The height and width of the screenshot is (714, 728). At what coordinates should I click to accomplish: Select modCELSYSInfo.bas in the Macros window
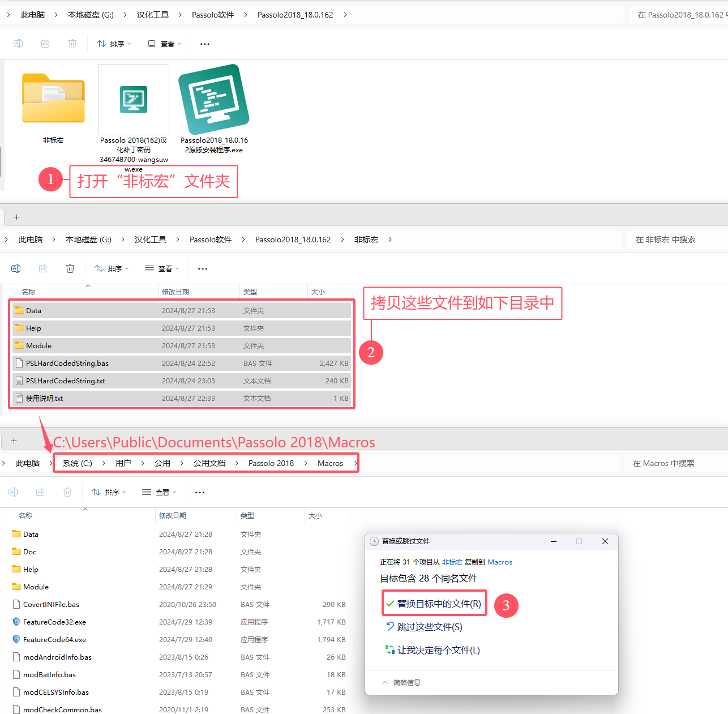tap(178, 692)
